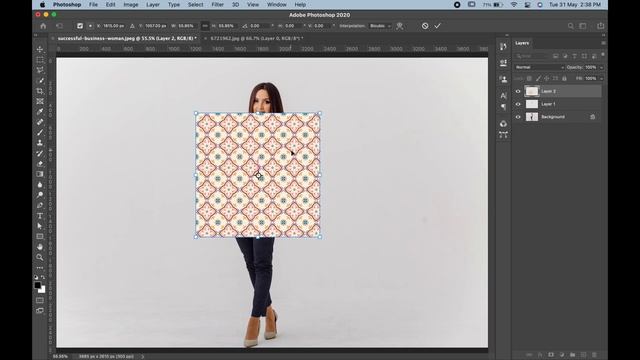Screen dimensions: 640x360
Task: Click the Share icon at top right
Action: click(600, 25)
